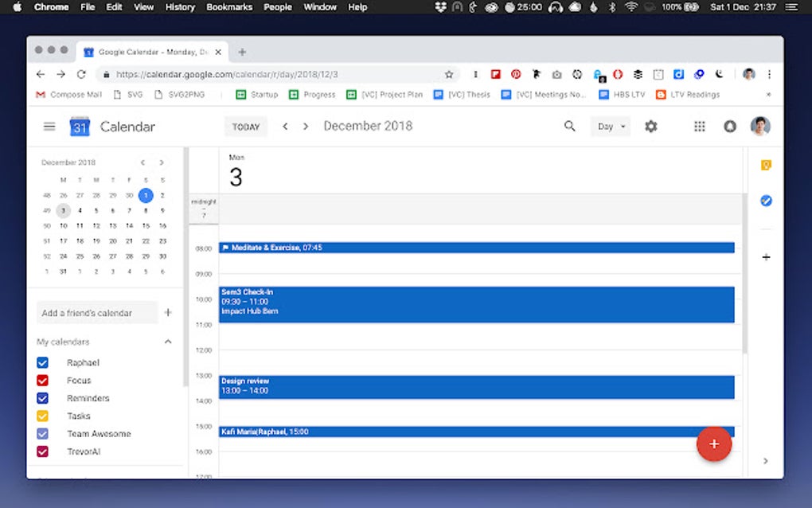Collapse the My calendars section

[168, 342]
